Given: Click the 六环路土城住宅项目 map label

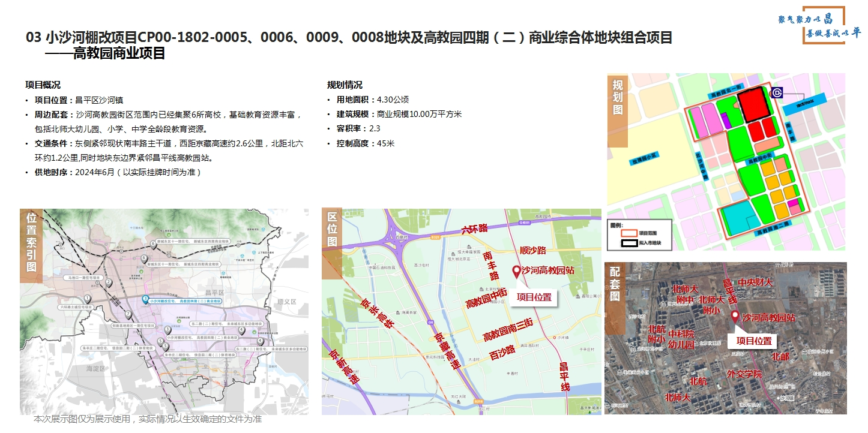Looking at the screenshot, I should point(76,306).
